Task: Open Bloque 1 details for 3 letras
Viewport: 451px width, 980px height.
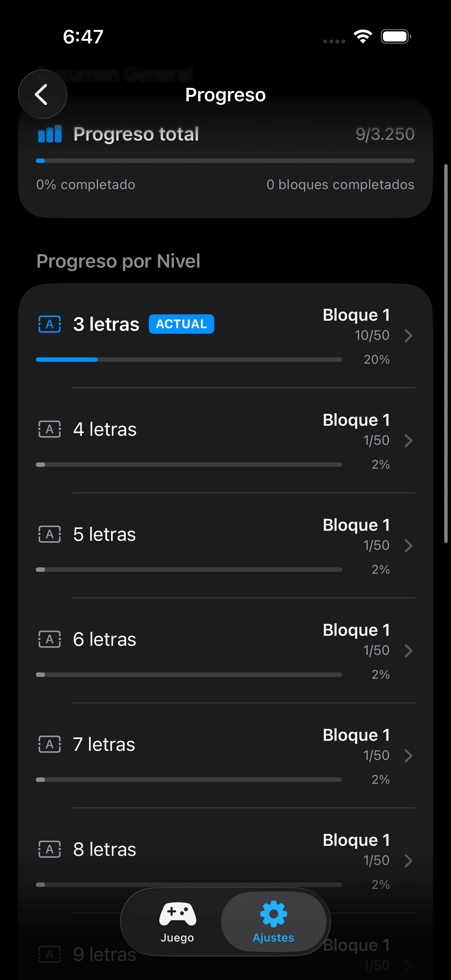Action: [409, 336]
